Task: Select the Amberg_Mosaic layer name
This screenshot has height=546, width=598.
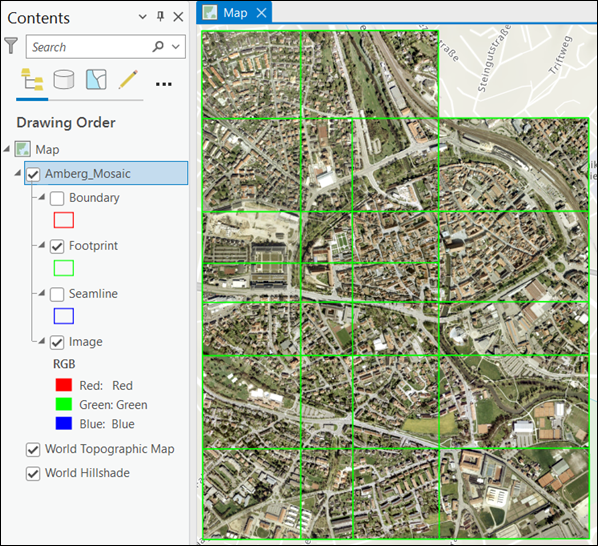Action: 88,173
